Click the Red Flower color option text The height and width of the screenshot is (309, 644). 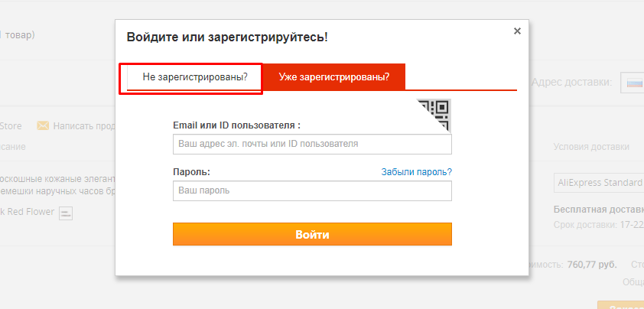click(x=27, y=212)
